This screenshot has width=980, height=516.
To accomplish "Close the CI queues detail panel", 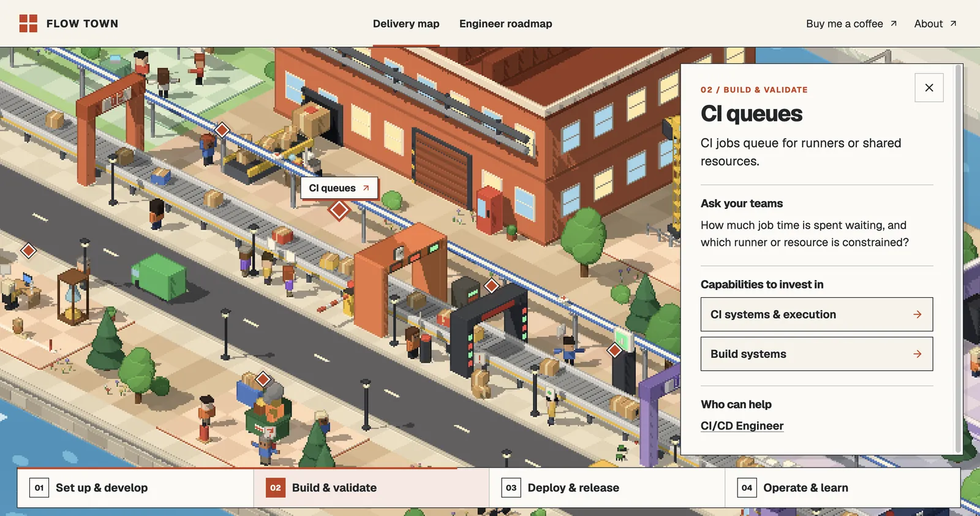I will pyautogui.click(x=929, y=88).
